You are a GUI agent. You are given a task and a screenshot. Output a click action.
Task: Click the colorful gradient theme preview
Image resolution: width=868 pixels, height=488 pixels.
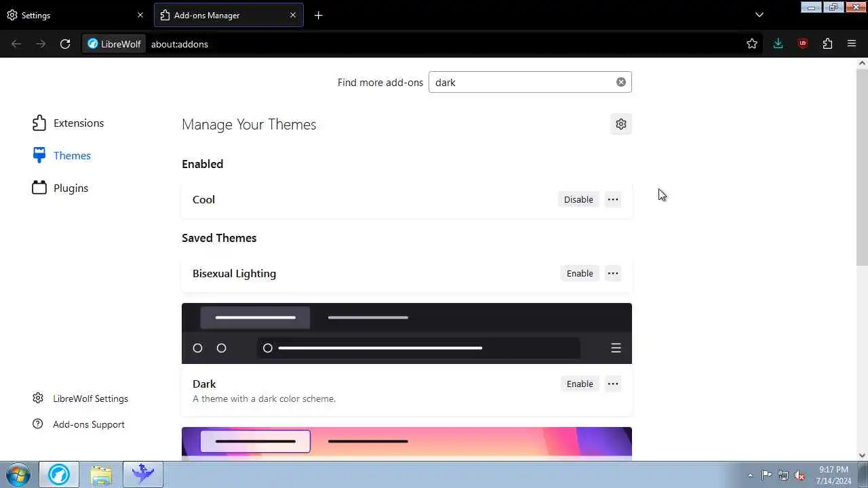click(407, 444)
